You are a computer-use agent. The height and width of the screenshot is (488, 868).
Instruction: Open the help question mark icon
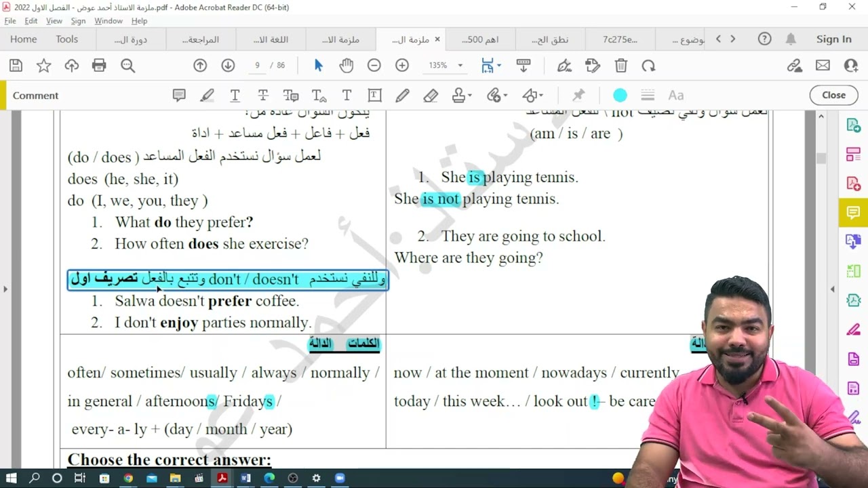click(x=764, y=39)
